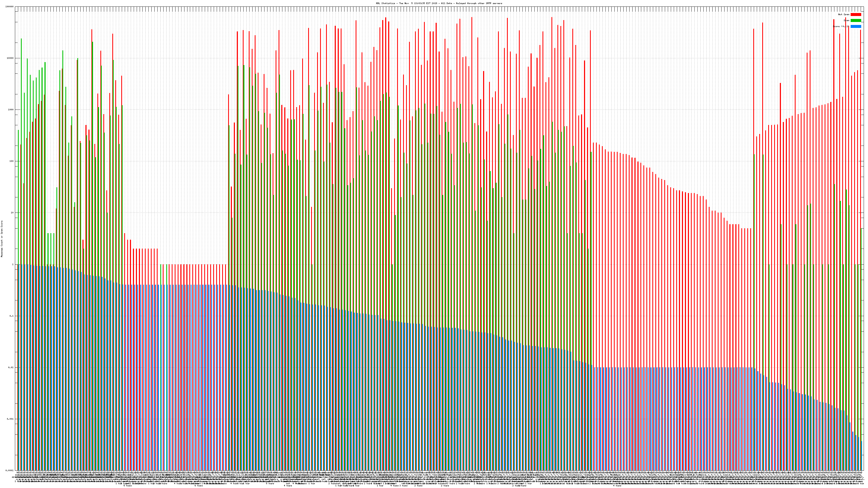Screen dimensions: 868x488
Task: Select the 'Not Spam' legend label
Action: [x=844, y=14]
